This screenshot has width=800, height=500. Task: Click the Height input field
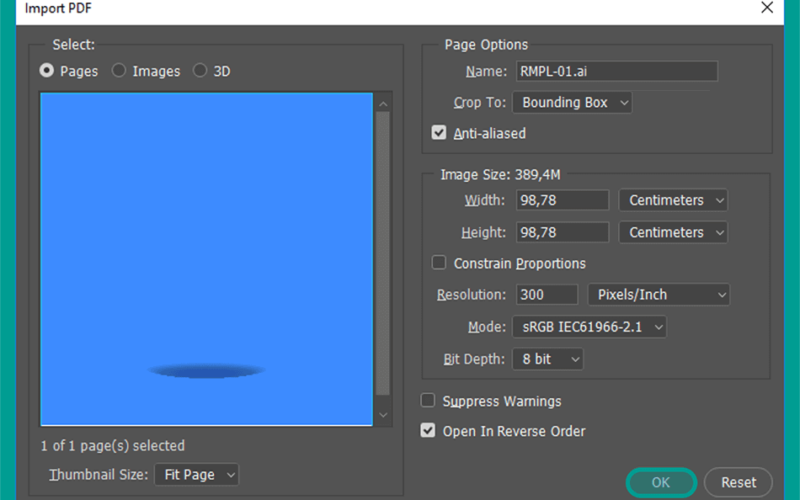[x=562, y=232]
